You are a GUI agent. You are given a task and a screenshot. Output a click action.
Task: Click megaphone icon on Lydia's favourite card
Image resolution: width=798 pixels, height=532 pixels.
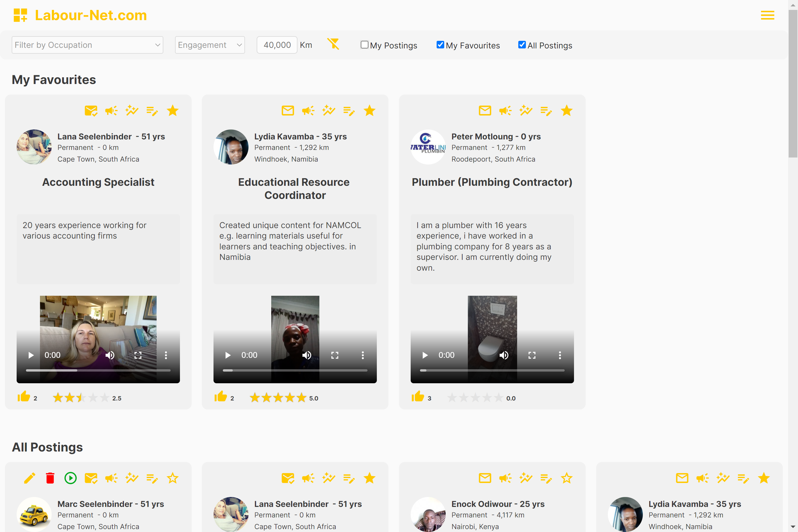308,111
